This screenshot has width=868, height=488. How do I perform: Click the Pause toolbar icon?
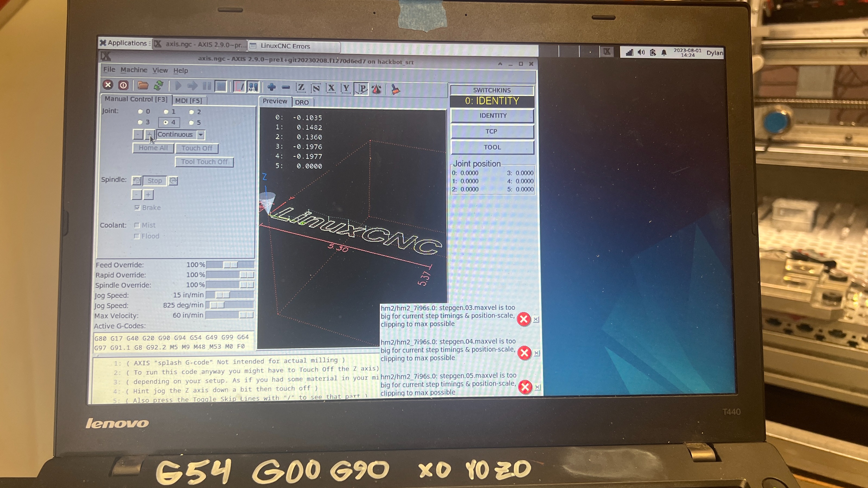point(206,86)
